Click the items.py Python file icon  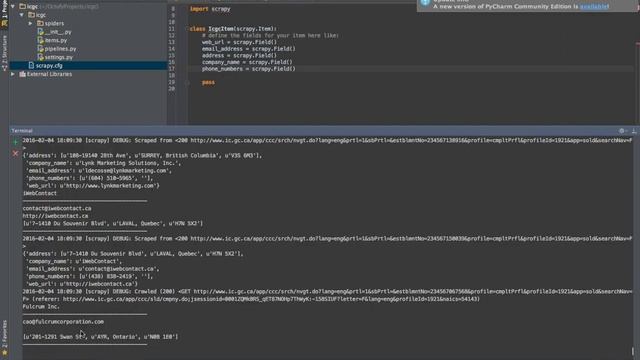point(40,40)
